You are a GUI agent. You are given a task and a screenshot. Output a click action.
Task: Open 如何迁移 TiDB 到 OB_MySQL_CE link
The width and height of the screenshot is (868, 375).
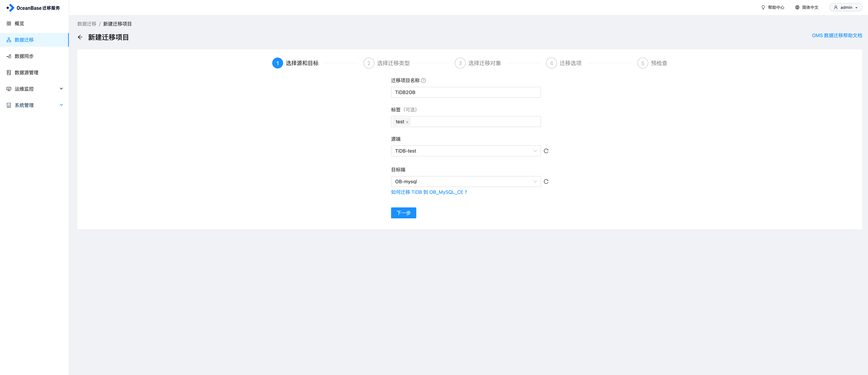(429, 192)
